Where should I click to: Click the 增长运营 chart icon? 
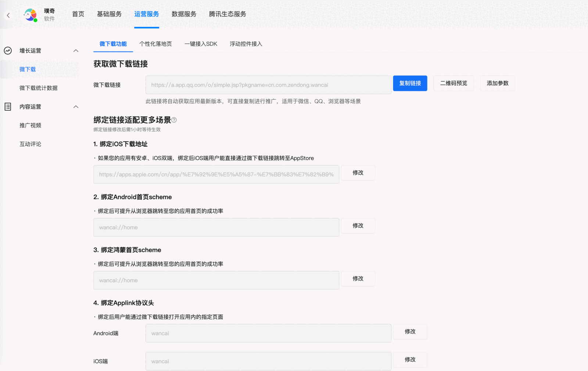(x=8, y=51)
